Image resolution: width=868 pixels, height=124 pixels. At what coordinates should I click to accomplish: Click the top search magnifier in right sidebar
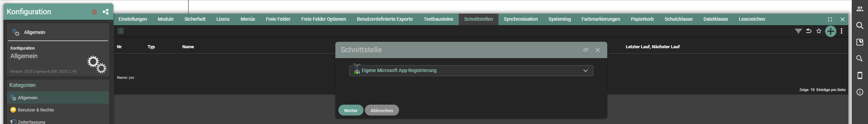860,25
